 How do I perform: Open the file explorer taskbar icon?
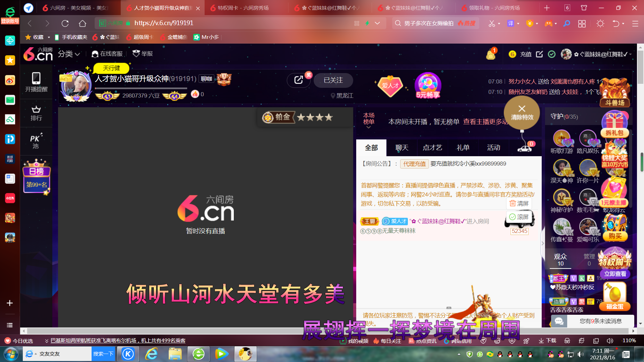click(x=175, y=354)
